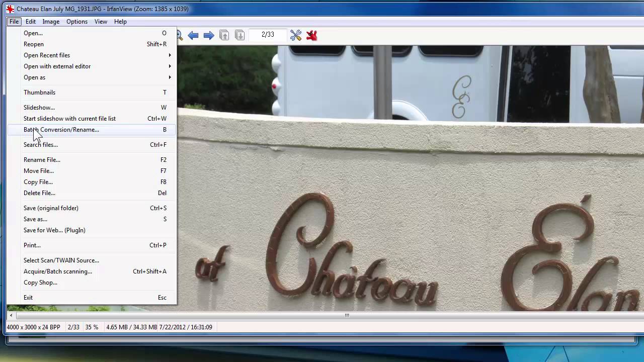Open the Image menu
The width and height of the screenshot is (644, 362).
(x=51, y=22)
